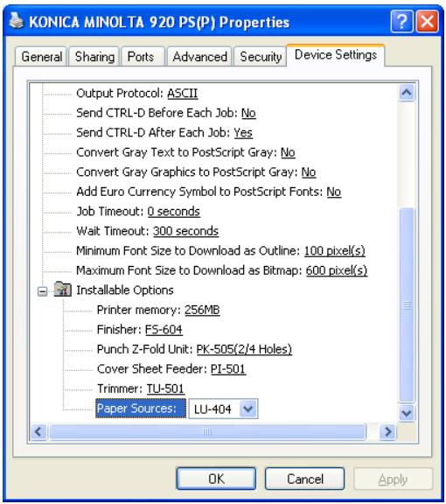Viewport: 446px width, 504px height.
Task: Click the Trimmer TU-501 value
Action: point(165,388)
